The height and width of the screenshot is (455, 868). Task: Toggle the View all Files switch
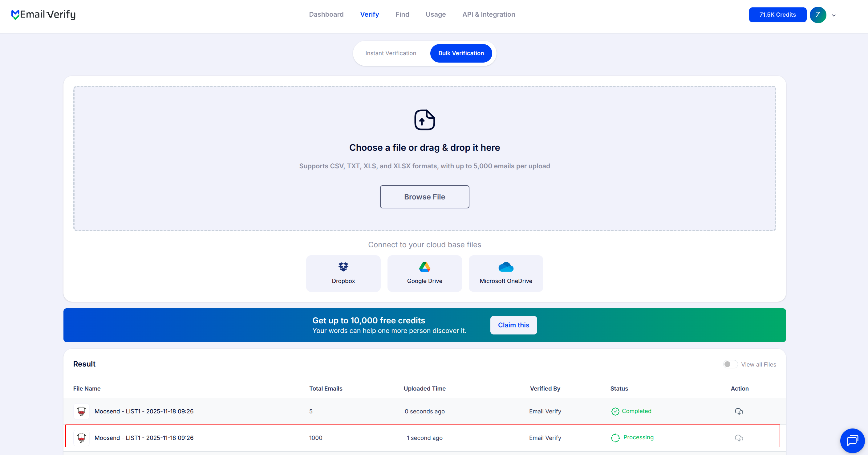[x=730, y=365]
